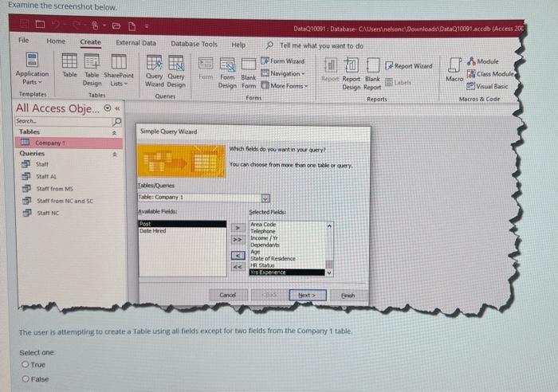Select the Company 1 table
This screenshot has width=558, height=392.
69,143
